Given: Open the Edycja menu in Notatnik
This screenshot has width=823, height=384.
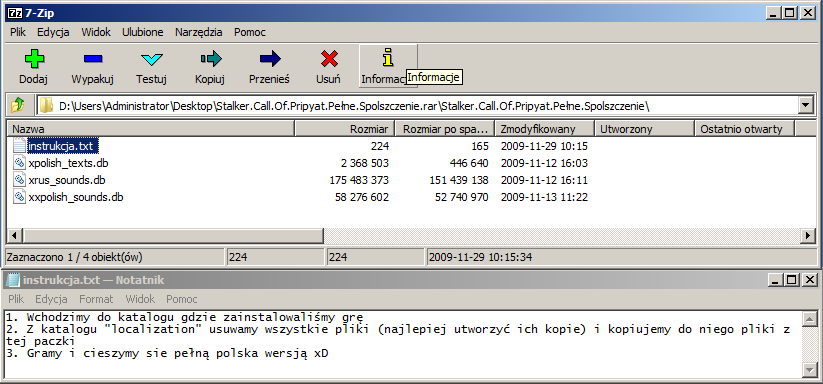Looking at the screenshot, I should coord(51,299).
